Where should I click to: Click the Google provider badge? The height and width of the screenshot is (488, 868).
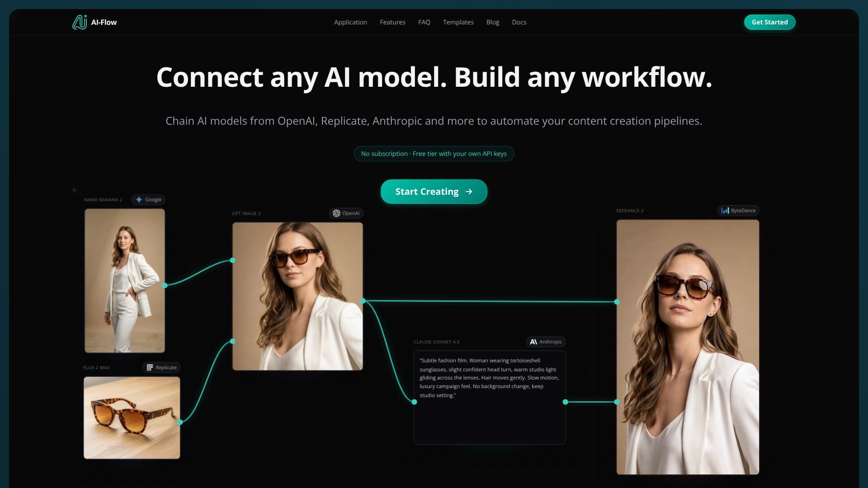[x=149, y=200]
